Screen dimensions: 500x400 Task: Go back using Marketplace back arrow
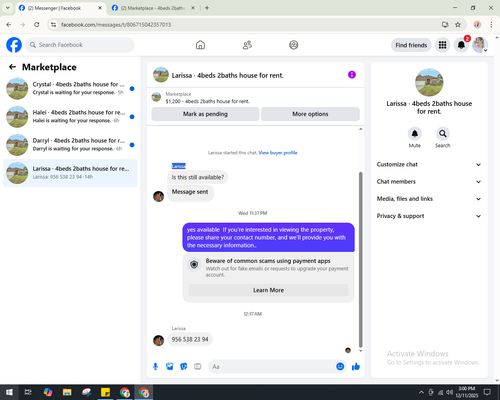(x=12, y=67)
